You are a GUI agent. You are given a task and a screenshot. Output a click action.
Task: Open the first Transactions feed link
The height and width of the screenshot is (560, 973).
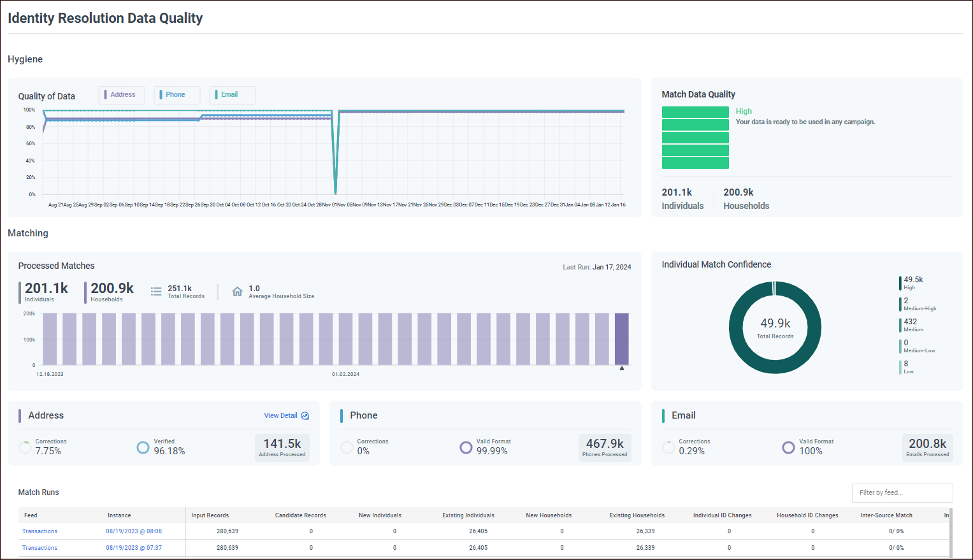[x=40, y=531]
